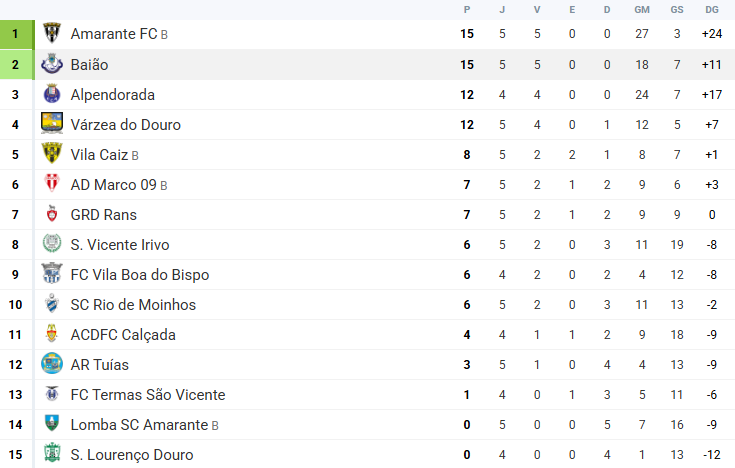This screenshot has height=468, width=735.
Task: Open FC Termas São Vicente team link
Action: [x=148, y=395]
